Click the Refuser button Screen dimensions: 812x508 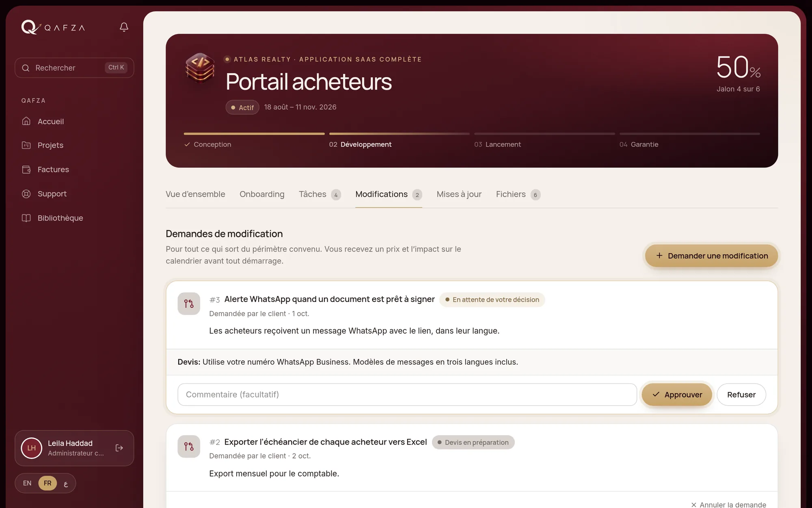point(741,395)
